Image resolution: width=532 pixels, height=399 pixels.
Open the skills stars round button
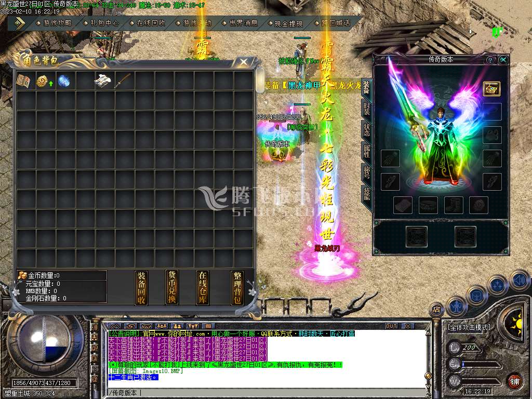497,285
